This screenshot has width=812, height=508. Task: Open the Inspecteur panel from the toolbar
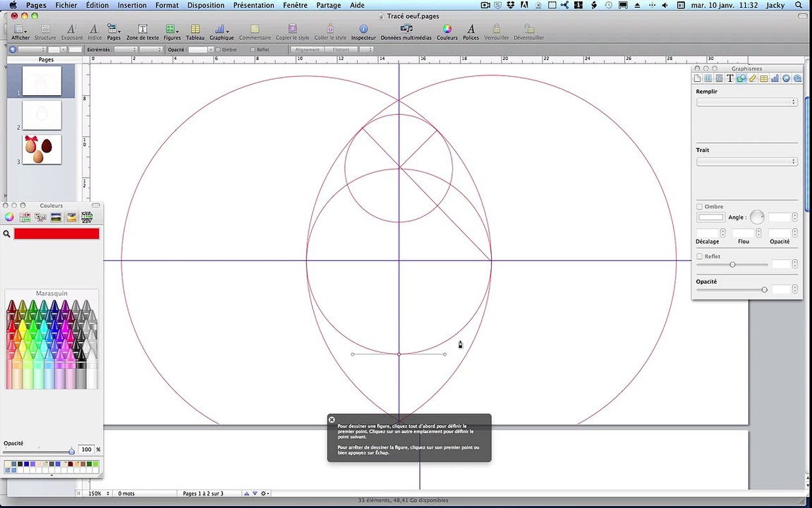tap(363, 32)
